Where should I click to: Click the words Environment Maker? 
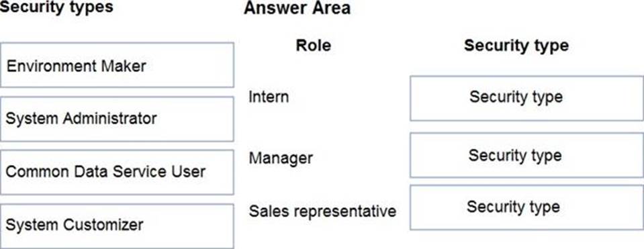(x=77, y=66)
